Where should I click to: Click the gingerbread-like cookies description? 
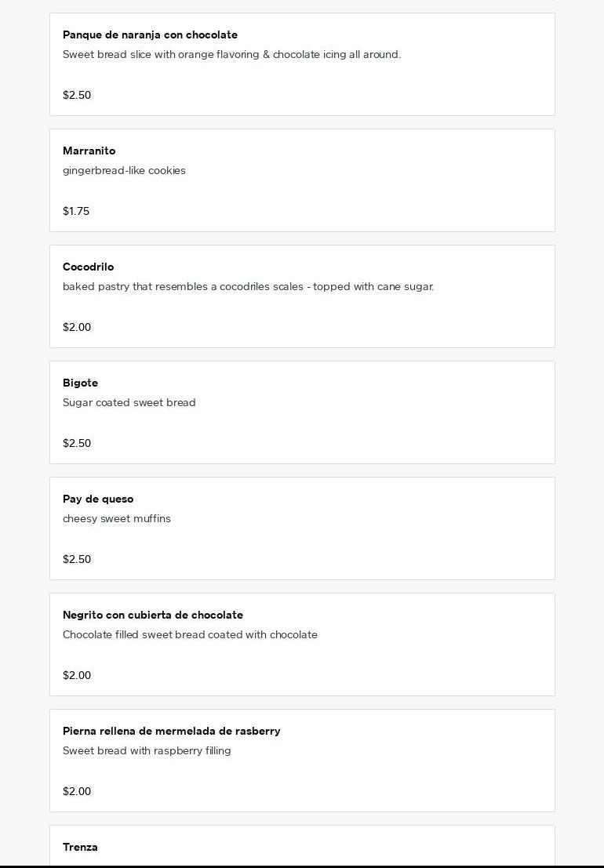point(124,170)
